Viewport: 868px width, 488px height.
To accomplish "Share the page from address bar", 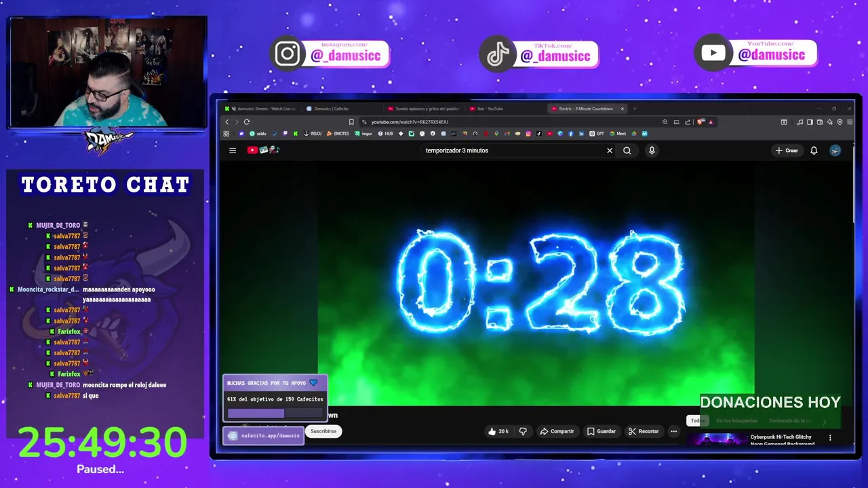I will 688,122.
